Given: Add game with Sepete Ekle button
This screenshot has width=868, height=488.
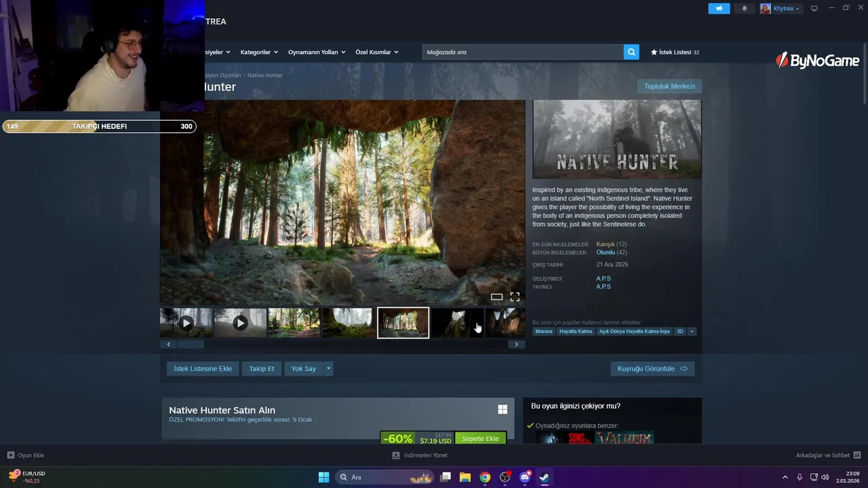Looking at the screenshot, I should point(480,439).
